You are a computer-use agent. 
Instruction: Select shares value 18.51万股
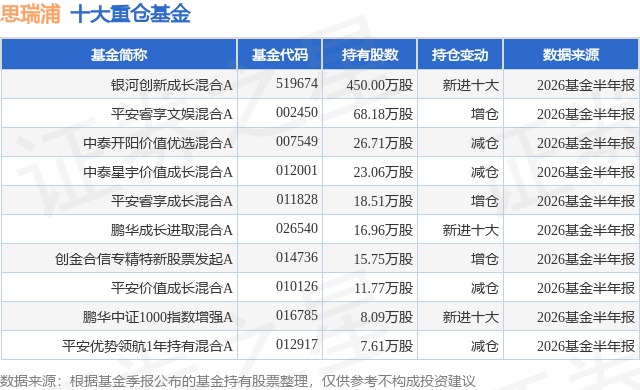(x=383, y=201)
